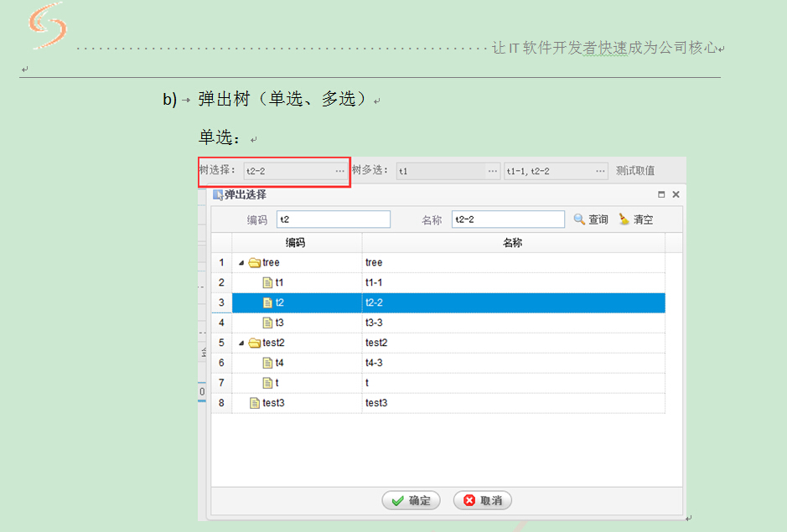Image resolution: width=787 pixels, height=532 pixels.
Task: Maximize the 弹出选择 dialog
Action: pyautogui.click(x=661, y=194)
